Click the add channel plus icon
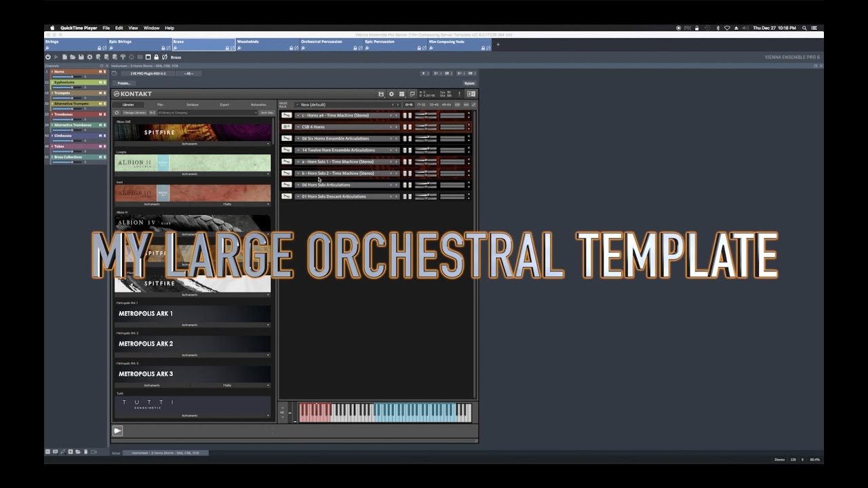 click(x=71, y=451)
